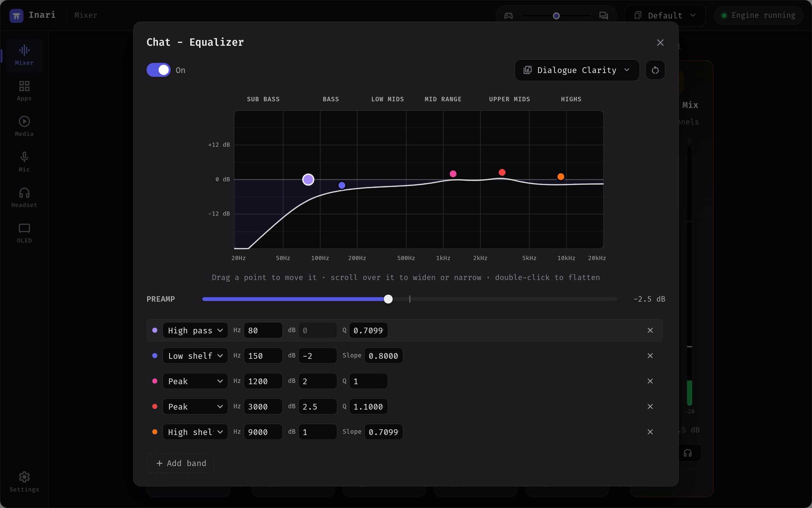Viewport: 812px width, 508px height.
Task: Click the HIGHS band label
Action: point(571,99)
